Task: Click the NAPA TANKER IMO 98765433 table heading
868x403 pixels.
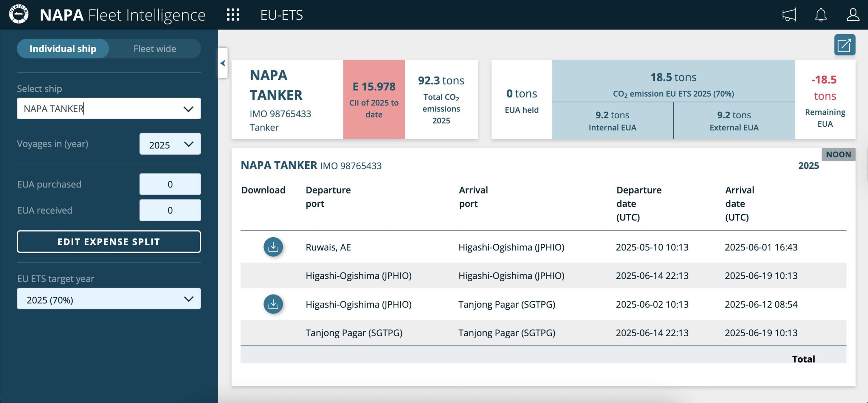Action: [x=311, y=165]
